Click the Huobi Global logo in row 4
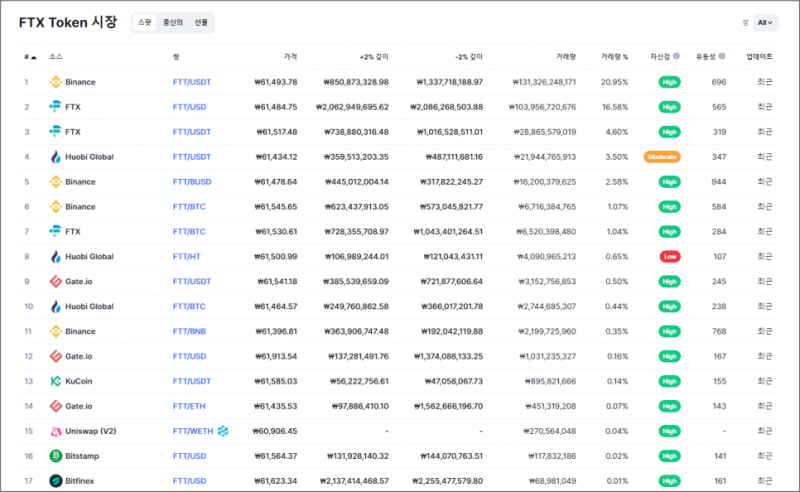This screenshot has height=492, width=800. [x=56, y=157]
